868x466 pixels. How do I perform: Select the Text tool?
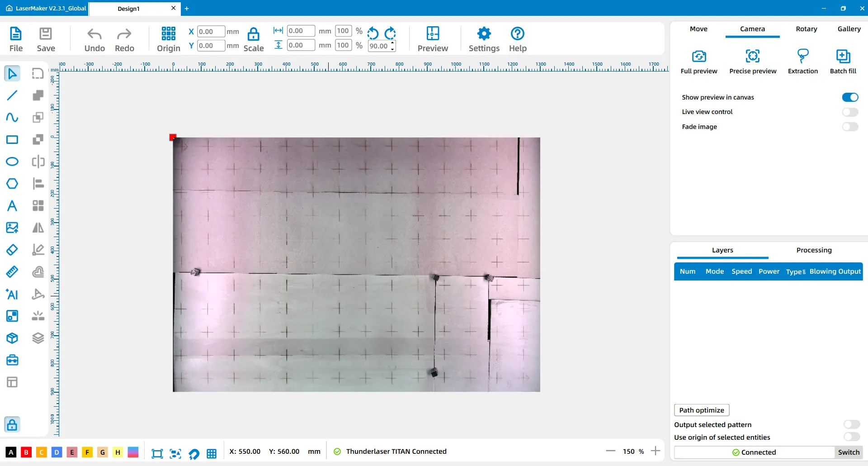click(x=12, y=206)
